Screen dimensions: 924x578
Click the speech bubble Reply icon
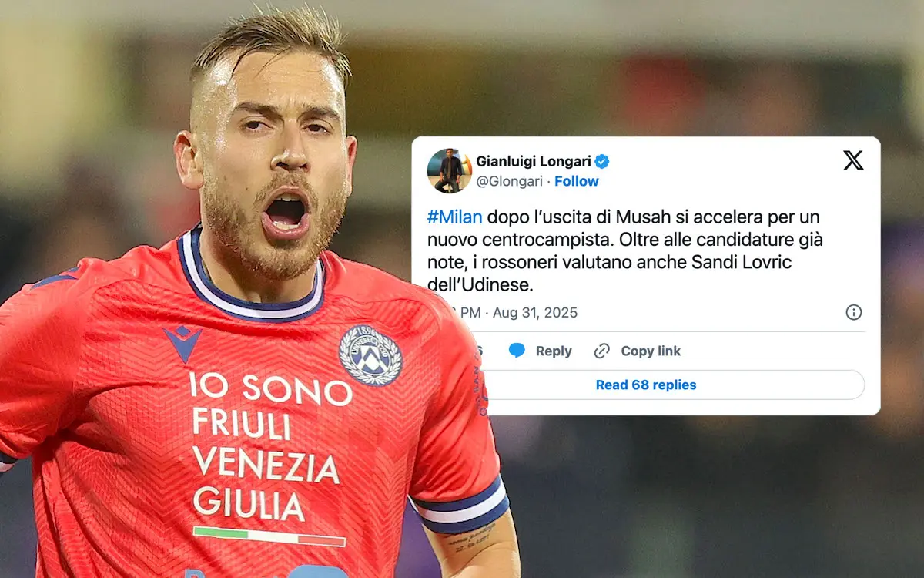coord(517,351)
